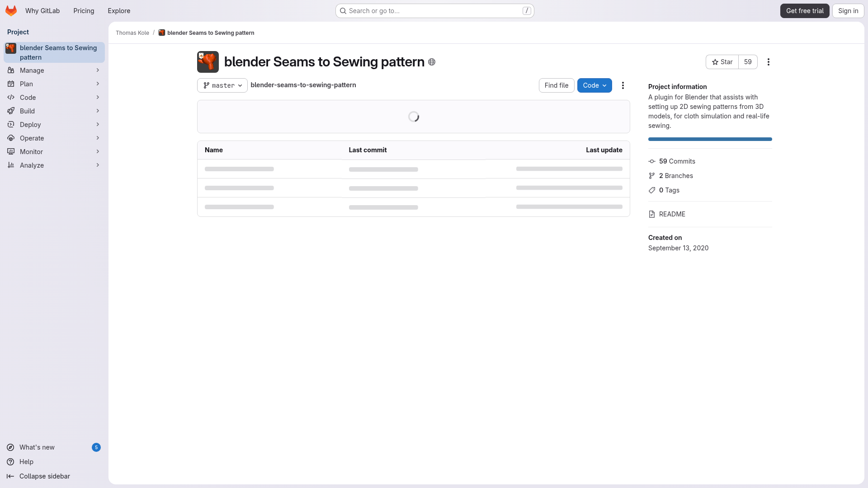Open the project's vertical ellipsis menu beside the star count
The image size is (868, 488).
[x=769, y=62]
